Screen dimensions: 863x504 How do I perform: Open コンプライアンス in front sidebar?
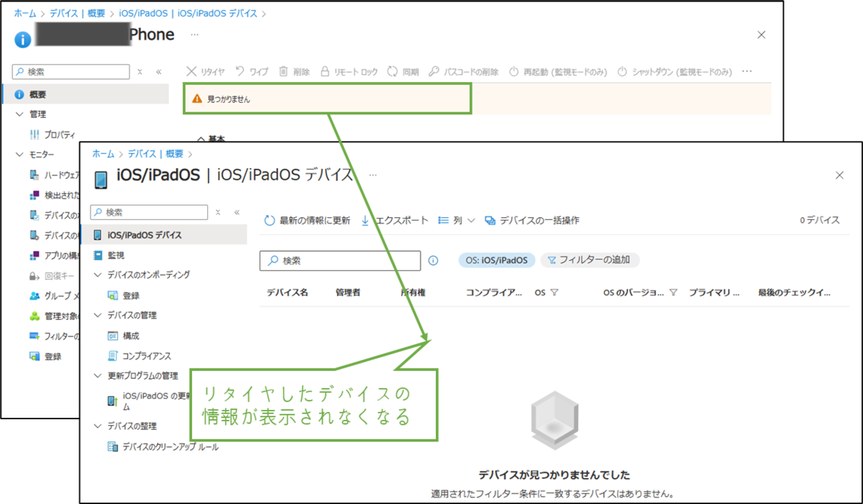coord(139,356)
